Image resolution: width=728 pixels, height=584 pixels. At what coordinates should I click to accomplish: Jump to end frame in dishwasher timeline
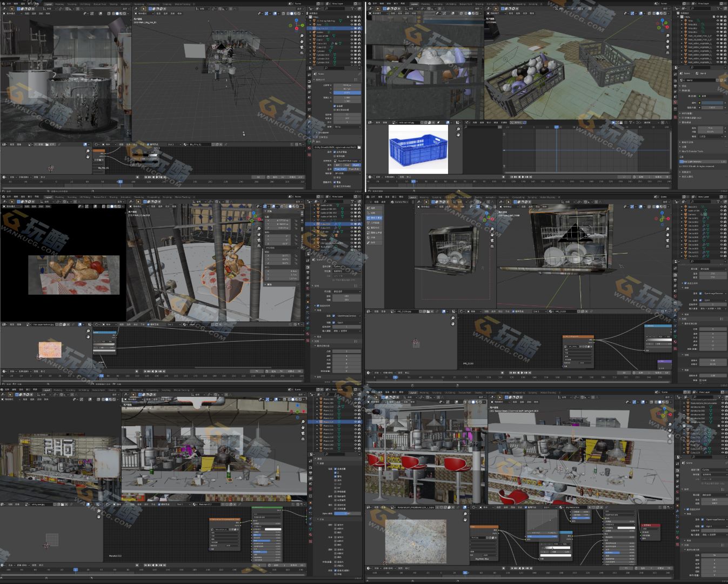coord(530,373)
